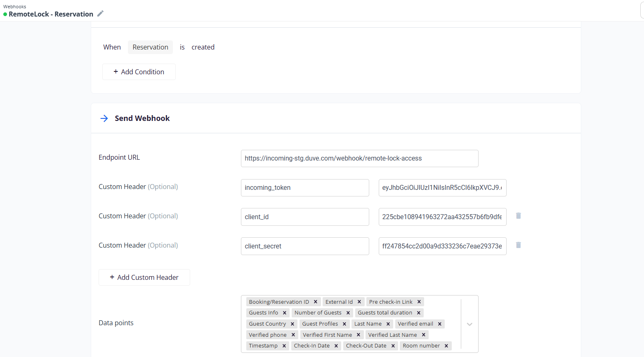The height and width of the screenshot is (357, 644).
Task: Click the client_secret header name field
Action: (305, 246)
